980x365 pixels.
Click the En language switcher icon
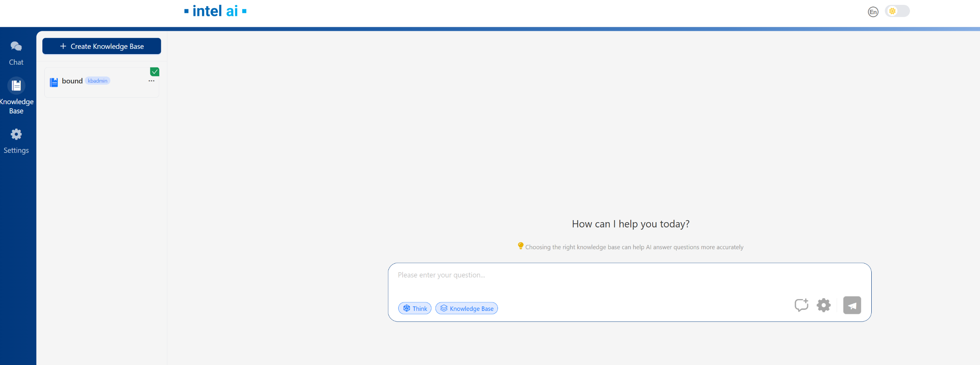point(873,12)
